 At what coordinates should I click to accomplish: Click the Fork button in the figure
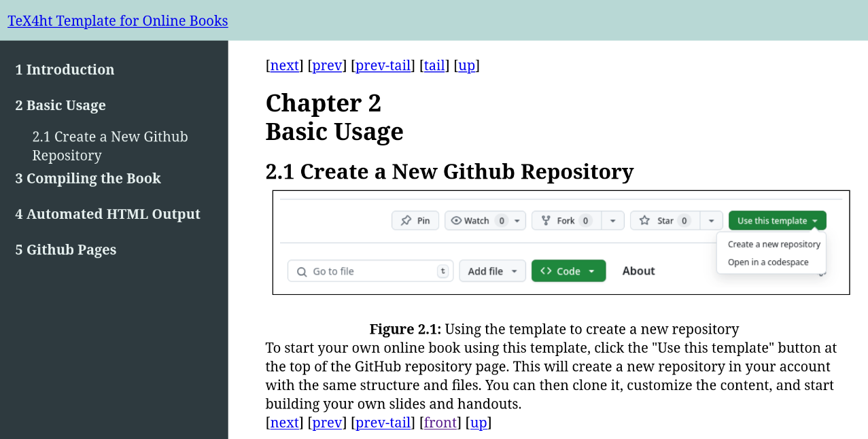566,220
